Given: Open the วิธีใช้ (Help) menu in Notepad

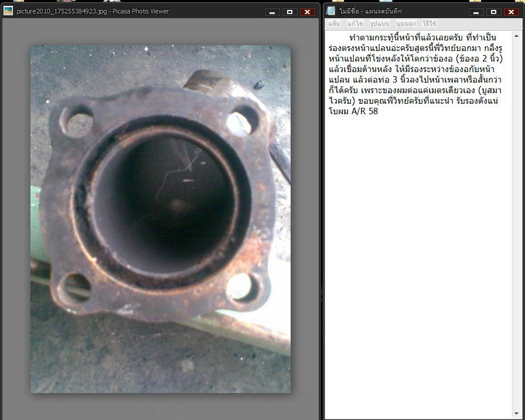Looking at the screenshot, I should (429, 23).
